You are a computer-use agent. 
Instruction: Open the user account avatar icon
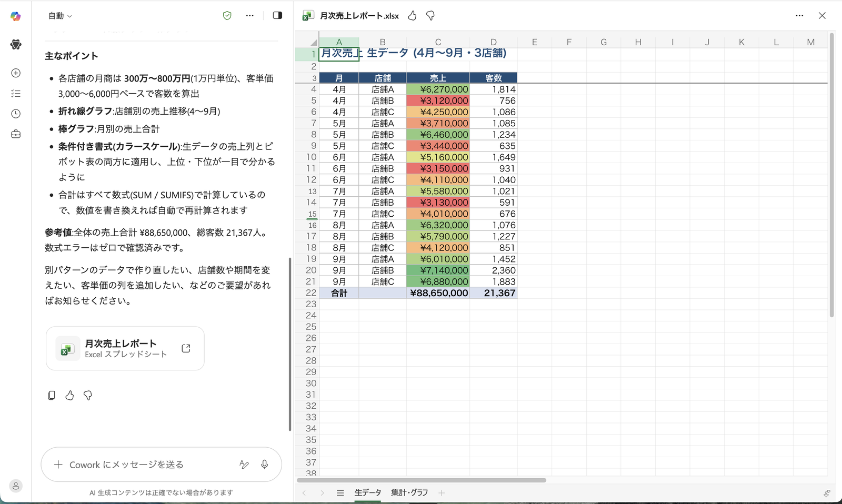pyautogui.click(x=16, y=486)
